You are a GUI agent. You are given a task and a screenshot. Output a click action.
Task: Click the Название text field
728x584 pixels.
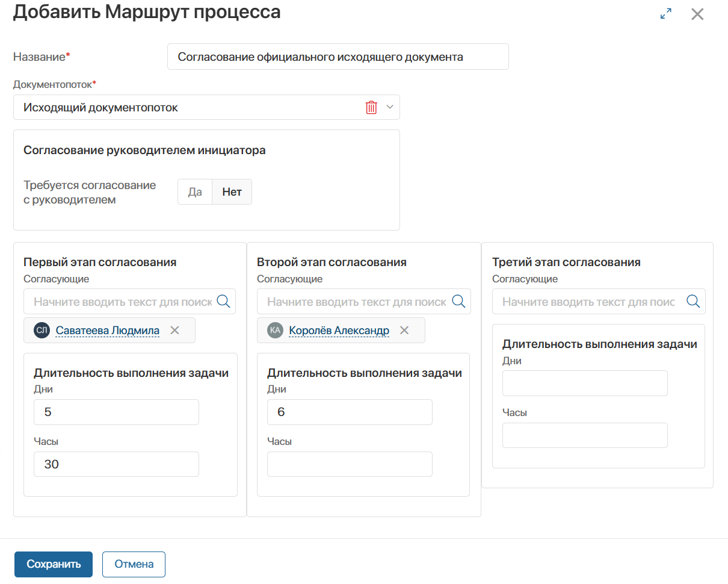coord(338,57)
